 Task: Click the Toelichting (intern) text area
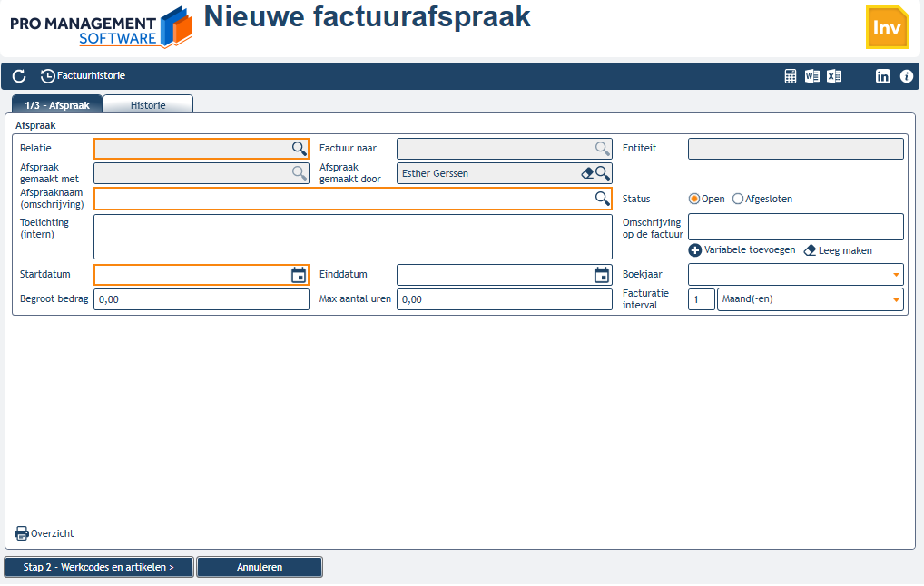pyautogui.click(x=353, y=237)
